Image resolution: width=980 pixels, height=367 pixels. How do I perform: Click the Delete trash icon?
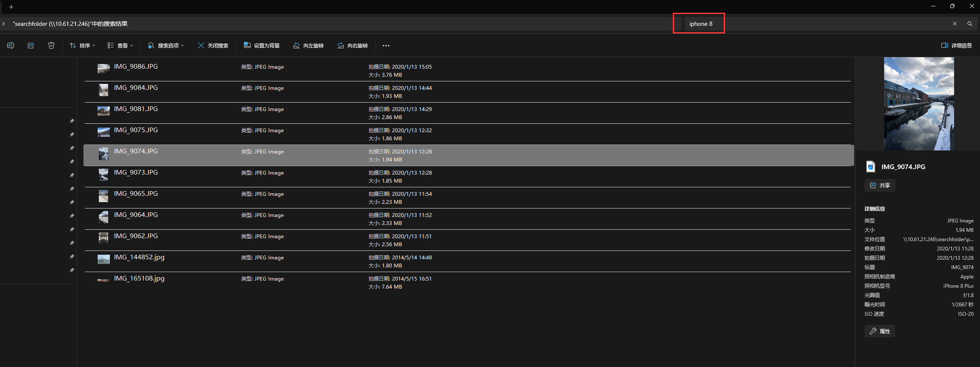(51, 45)
